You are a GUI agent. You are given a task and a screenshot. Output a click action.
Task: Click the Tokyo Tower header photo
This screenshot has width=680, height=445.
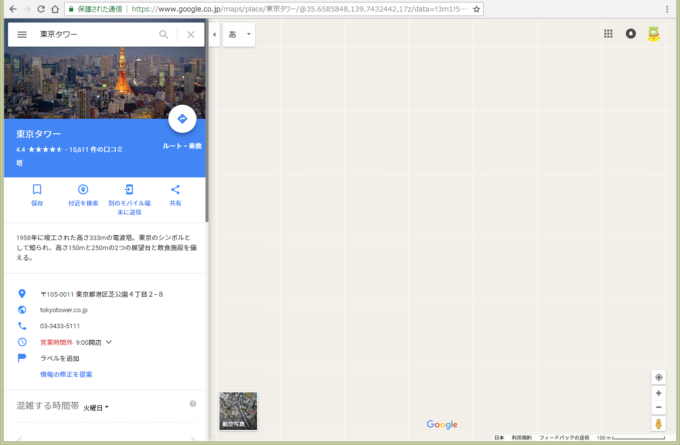coord(105,82)
